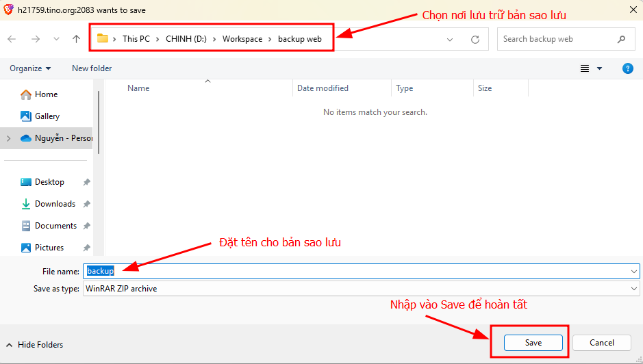
Task: Open address bar previous locations dropdown
Action: coord(450,40)
